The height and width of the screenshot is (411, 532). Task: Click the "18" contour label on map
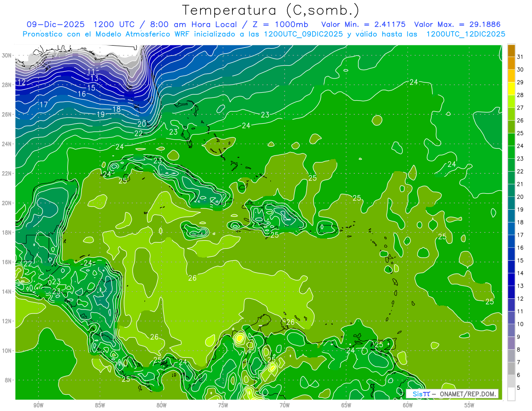coord(117,109)
